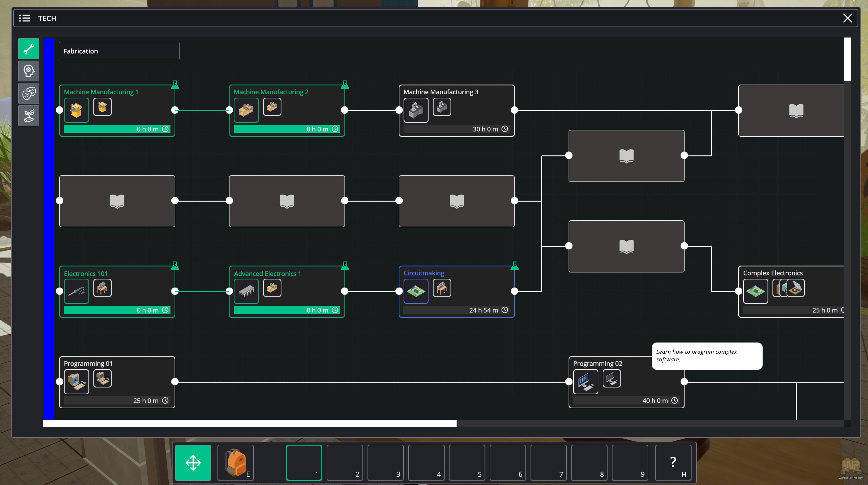Viewport: 868px width, 485px height.
Task: Click the Fabrication search field
Action: click(x=119, y=51)
